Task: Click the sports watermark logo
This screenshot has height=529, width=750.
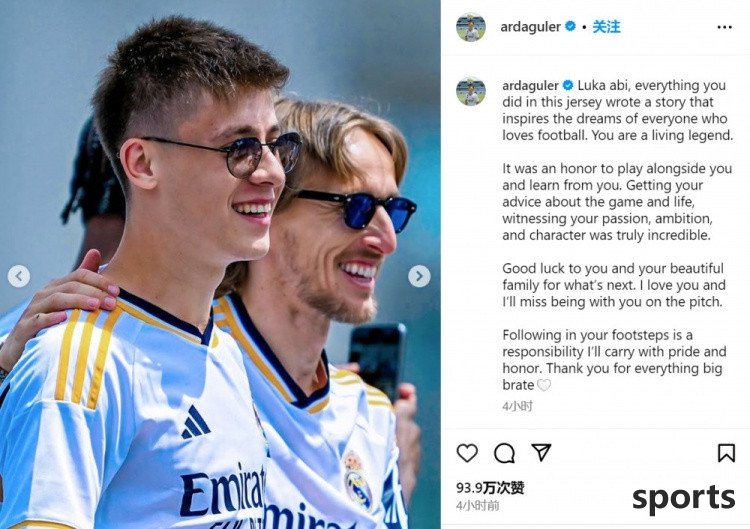Action: [x=684, y=498]
